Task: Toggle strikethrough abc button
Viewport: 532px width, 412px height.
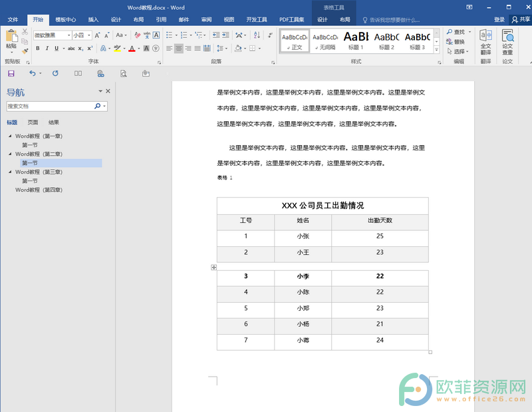Action: [71, 49]
